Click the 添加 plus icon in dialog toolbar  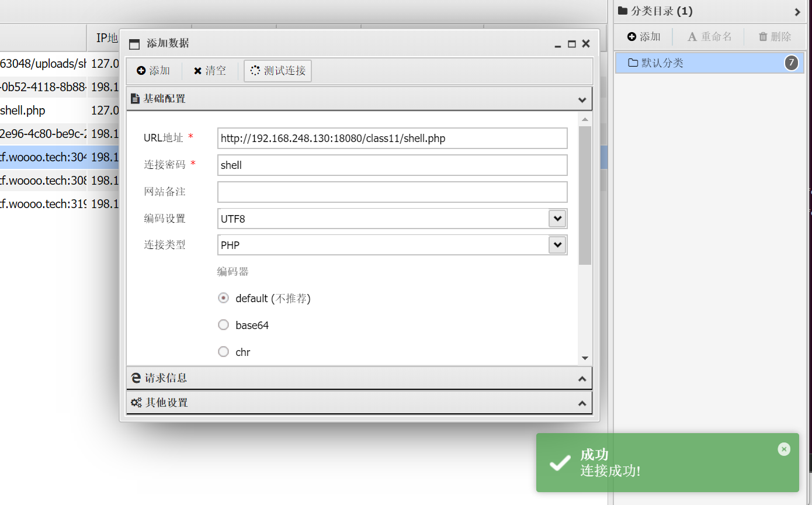(x=141, y=71)
